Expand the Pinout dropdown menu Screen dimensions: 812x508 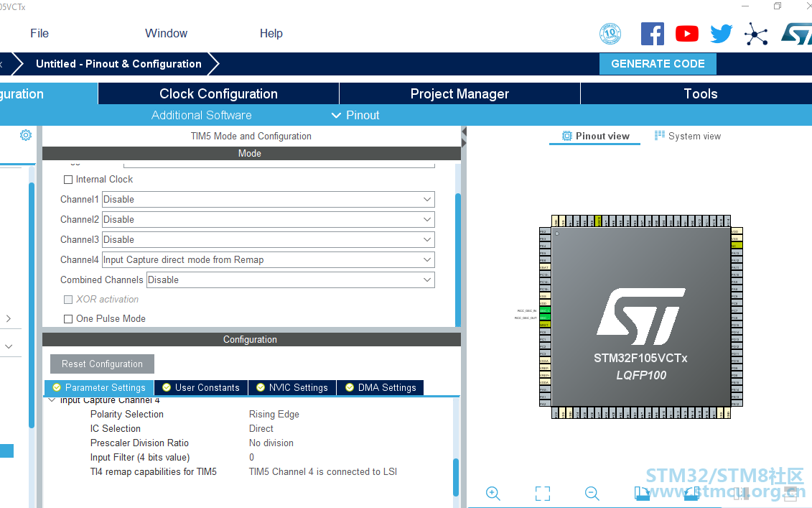[x=355, y=115]
